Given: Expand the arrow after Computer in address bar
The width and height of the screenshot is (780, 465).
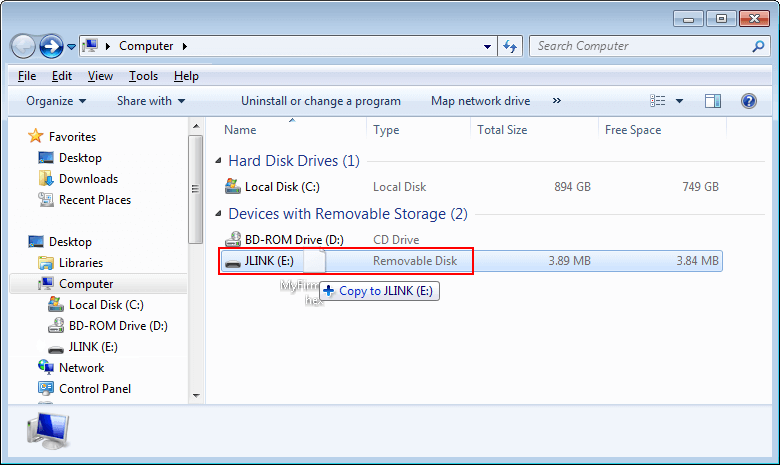Looking at the screenshot, I should pyautogui.click(x=185, y=46).
